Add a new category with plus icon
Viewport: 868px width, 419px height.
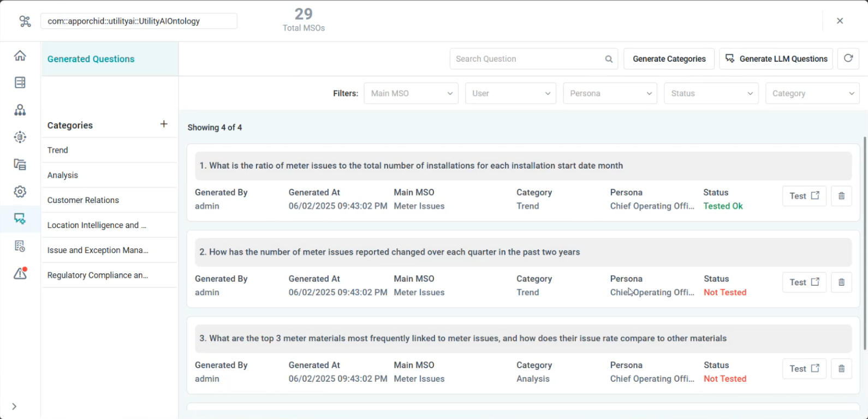164,124
